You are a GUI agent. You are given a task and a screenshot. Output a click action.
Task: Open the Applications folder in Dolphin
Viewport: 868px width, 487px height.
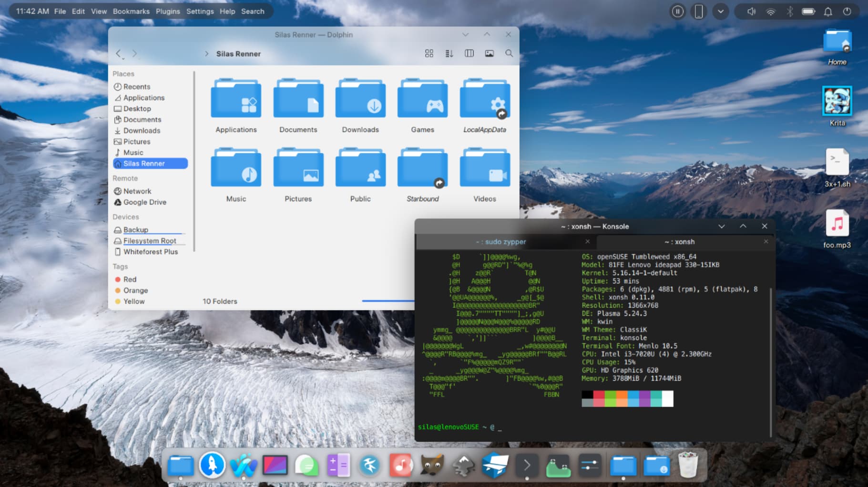point(236,106)
